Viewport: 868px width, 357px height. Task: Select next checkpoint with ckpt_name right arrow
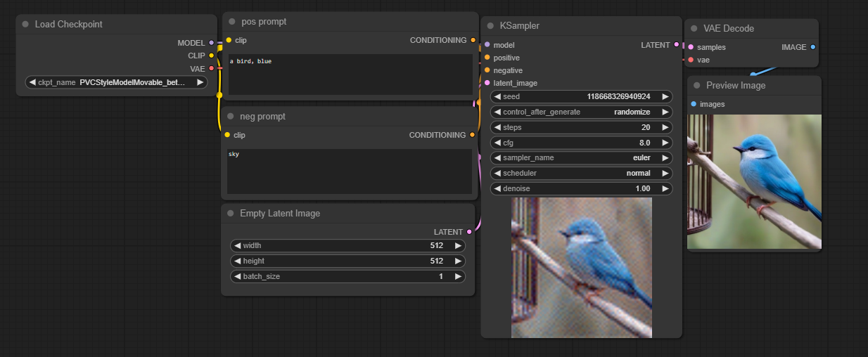[200, 82]
